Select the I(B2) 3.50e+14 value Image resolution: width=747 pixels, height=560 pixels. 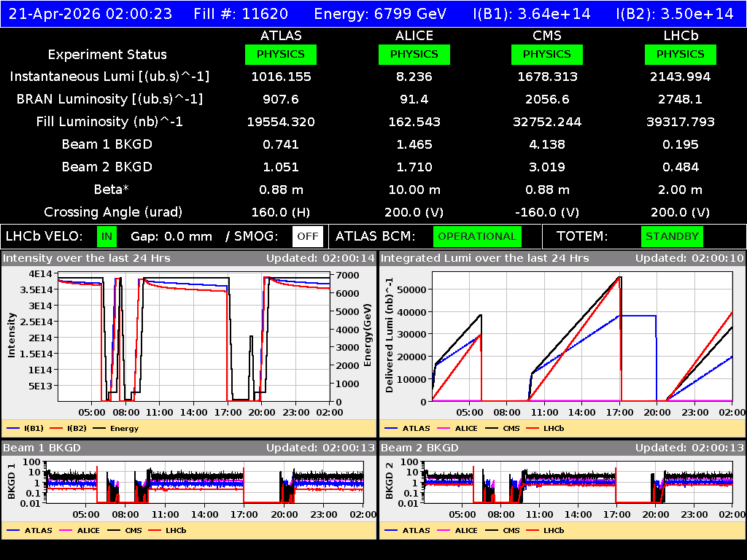point(675,13)
